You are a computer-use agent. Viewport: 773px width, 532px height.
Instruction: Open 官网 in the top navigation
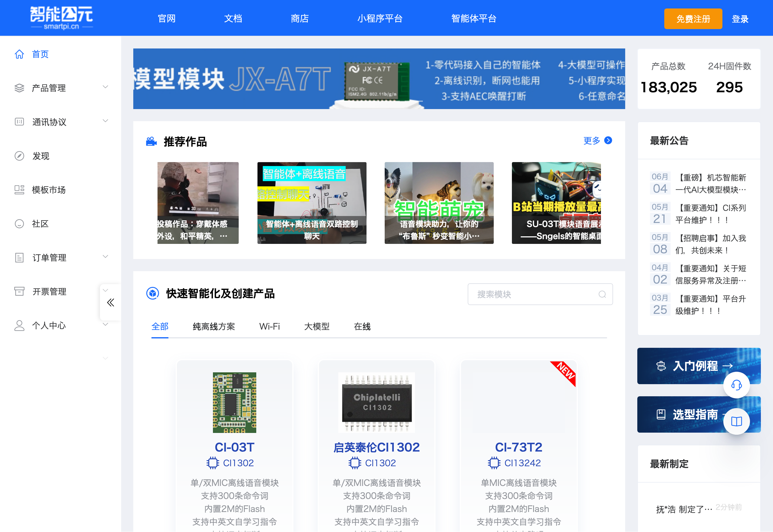click(x=167, y=19)
